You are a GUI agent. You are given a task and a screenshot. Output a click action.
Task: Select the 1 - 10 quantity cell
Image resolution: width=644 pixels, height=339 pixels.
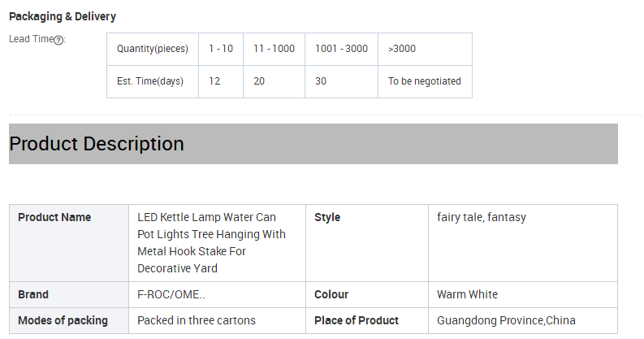pyautogui.click(x=221, y=49)
